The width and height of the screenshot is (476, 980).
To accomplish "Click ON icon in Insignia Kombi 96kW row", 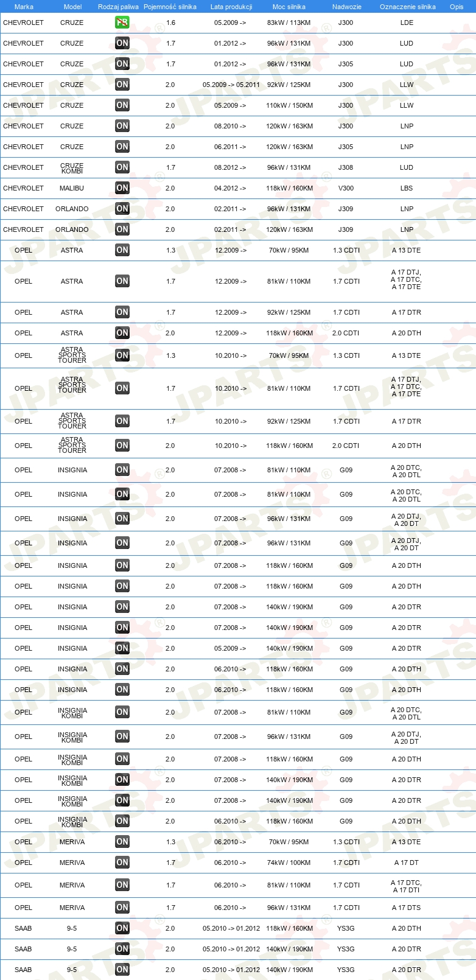I will point(122,737).
